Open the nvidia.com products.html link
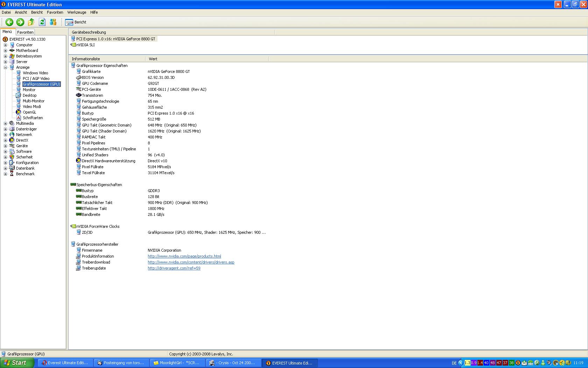Viewport: 588px width, 368px height. click(184, 256)
